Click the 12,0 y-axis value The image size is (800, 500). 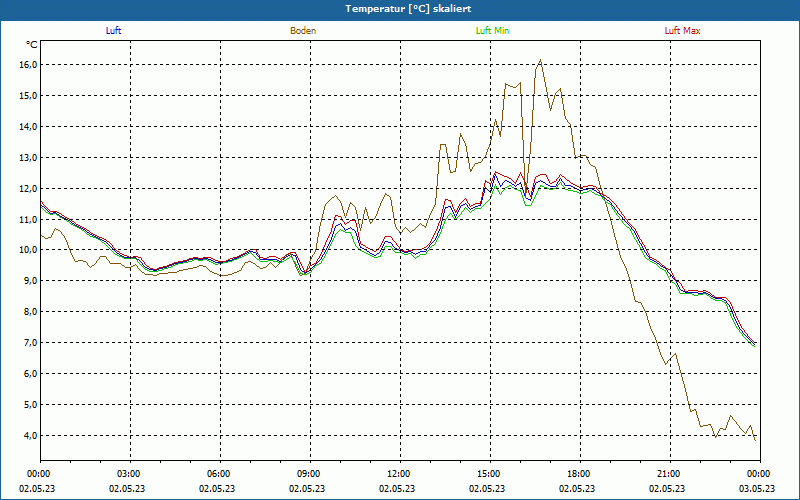29,189
